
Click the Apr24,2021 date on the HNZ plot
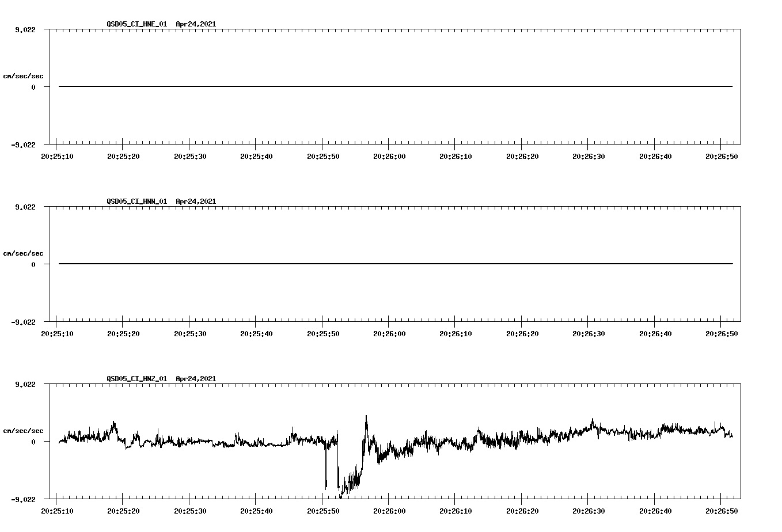pos(196,378)
